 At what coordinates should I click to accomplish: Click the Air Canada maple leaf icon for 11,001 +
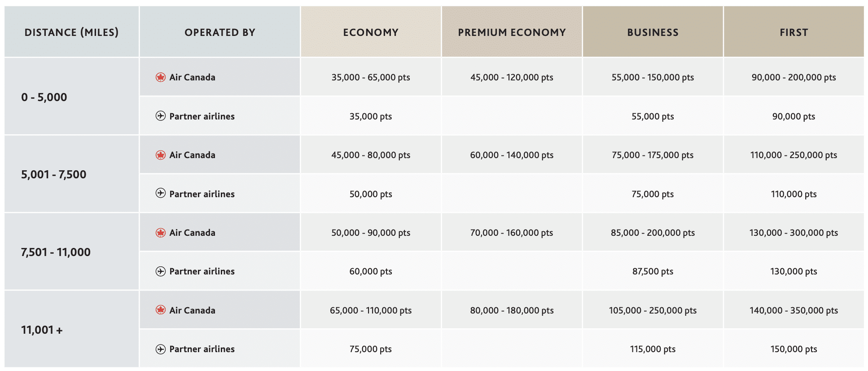pyautogui.click(x=160, y=310)
